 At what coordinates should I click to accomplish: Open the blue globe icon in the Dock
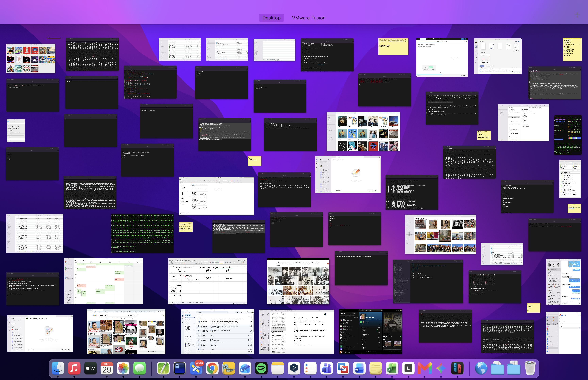[x=481, y=368]
